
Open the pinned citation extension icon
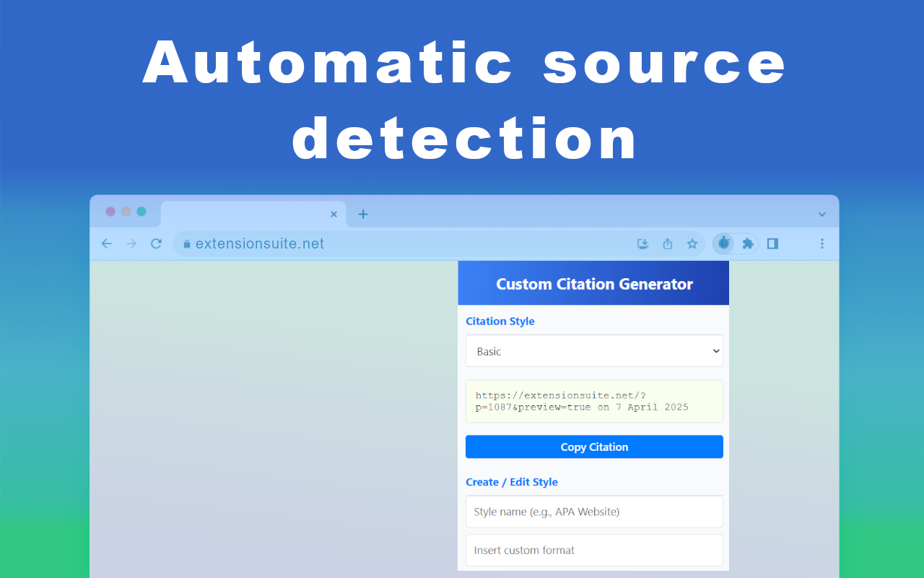(x=723, y=243)
